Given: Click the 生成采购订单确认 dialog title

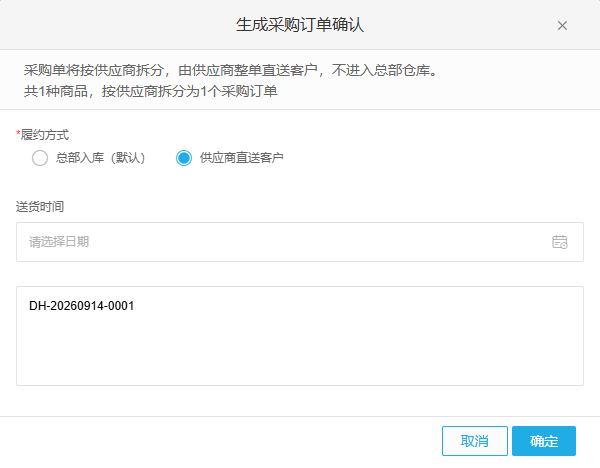Looking at the screenshot, I should (300, 25).
